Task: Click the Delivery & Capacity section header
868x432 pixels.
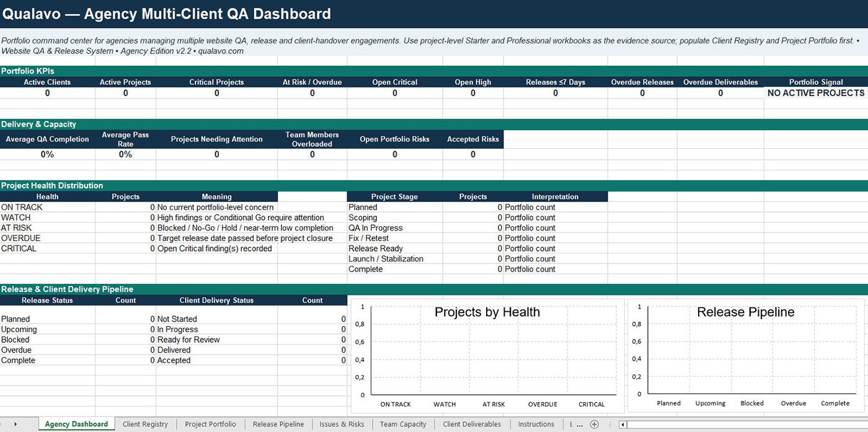Action: (x=434, y=124)
